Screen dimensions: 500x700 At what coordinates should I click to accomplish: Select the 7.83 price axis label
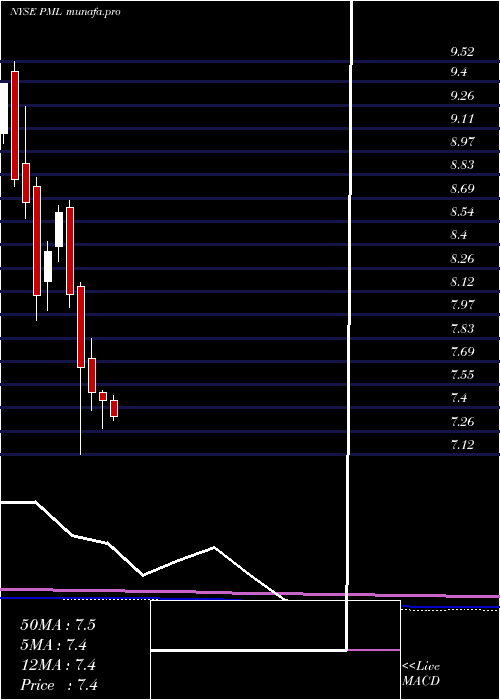click(462, 329)
